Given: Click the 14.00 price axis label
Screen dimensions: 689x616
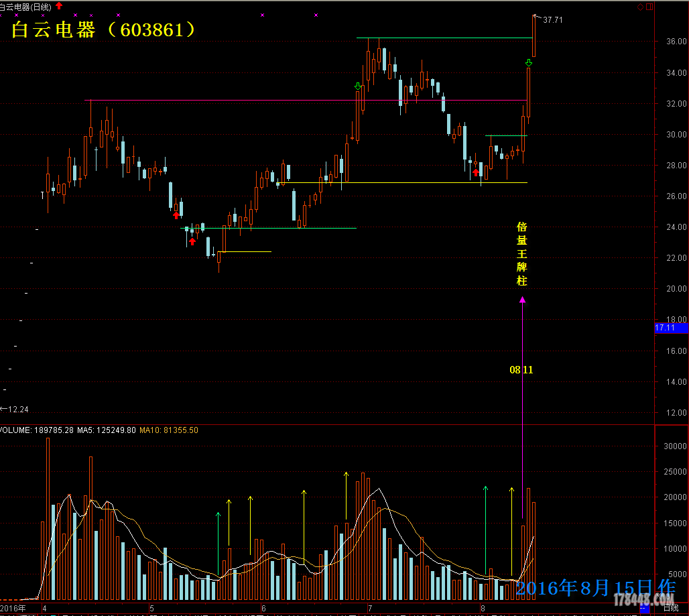Looking at the screenshot, I should pos(676,382).
